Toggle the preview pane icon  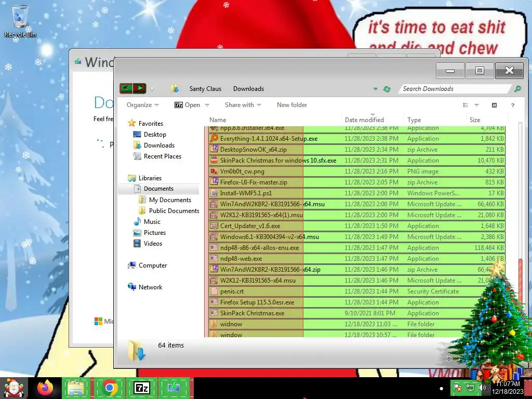click(494, 105)
